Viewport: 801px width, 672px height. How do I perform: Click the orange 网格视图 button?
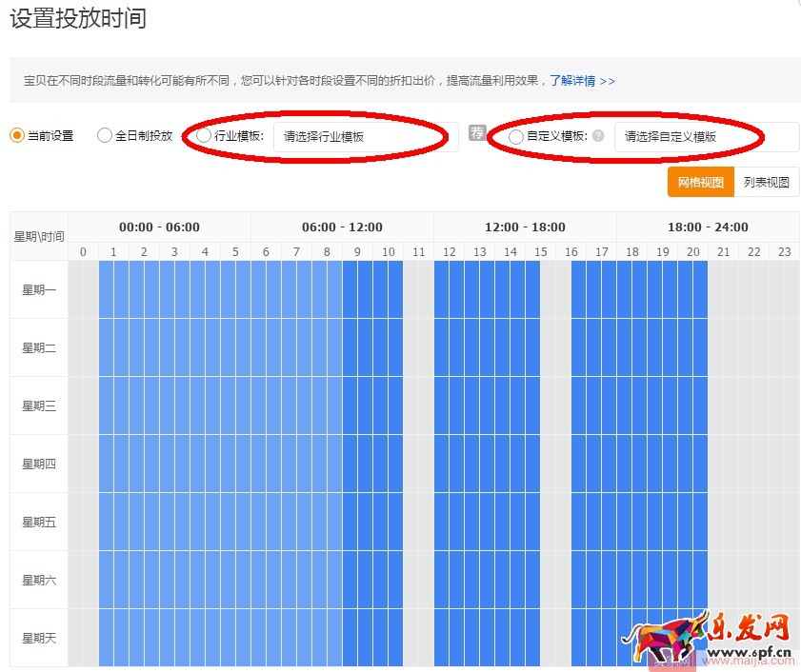click(700, 182)
